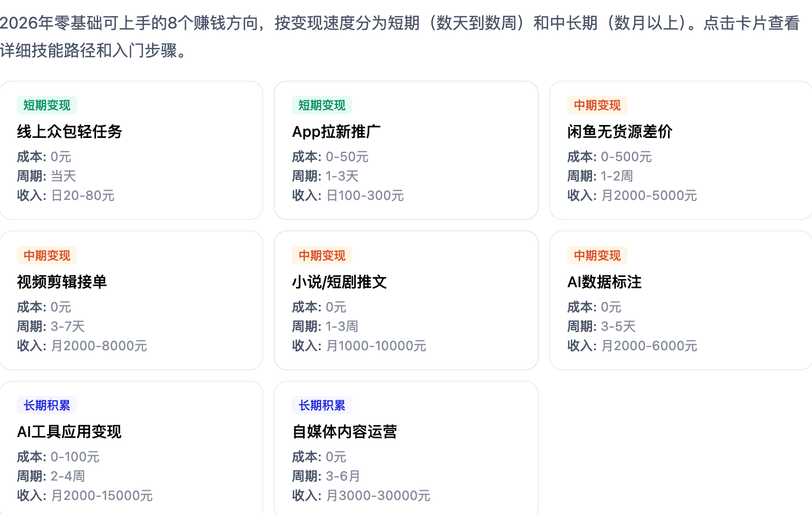Screen dimensions: 812x514
Task: Click period text 3-6月
Action: click(343, 476)
